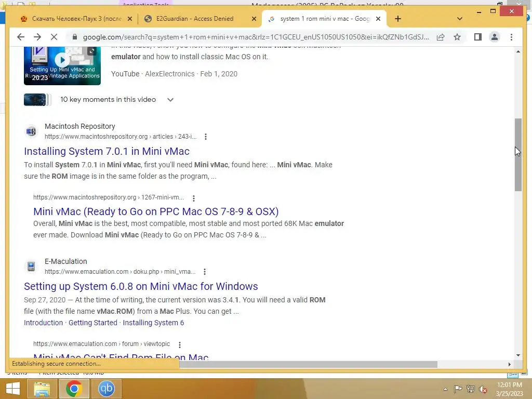Open the Installing System 6 sitelink
Screen dimensions: 532x399
point(153,323)
